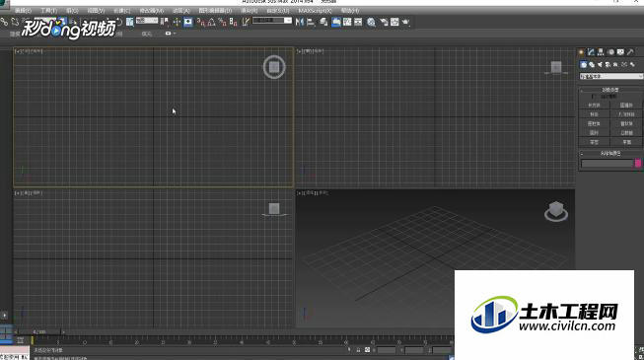
Task: Select Systems category in Create panel
Action: [x=632, y=64]
